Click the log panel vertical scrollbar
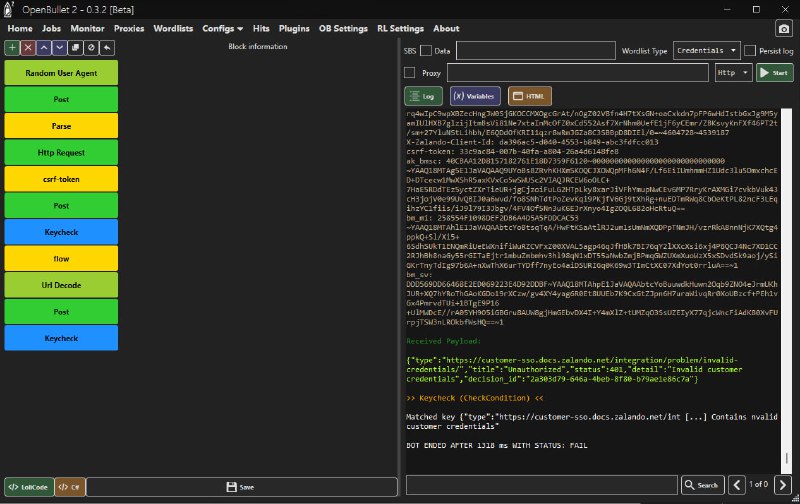This screenshot has height=504, width=800. 786,291
